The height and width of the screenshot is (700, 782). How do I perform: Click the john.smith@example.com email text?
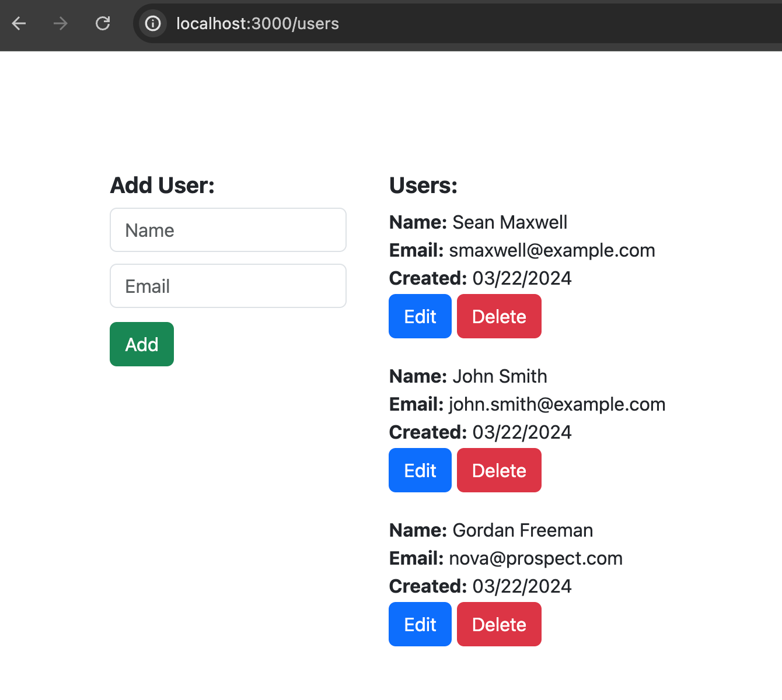click(x=557, y=404)
